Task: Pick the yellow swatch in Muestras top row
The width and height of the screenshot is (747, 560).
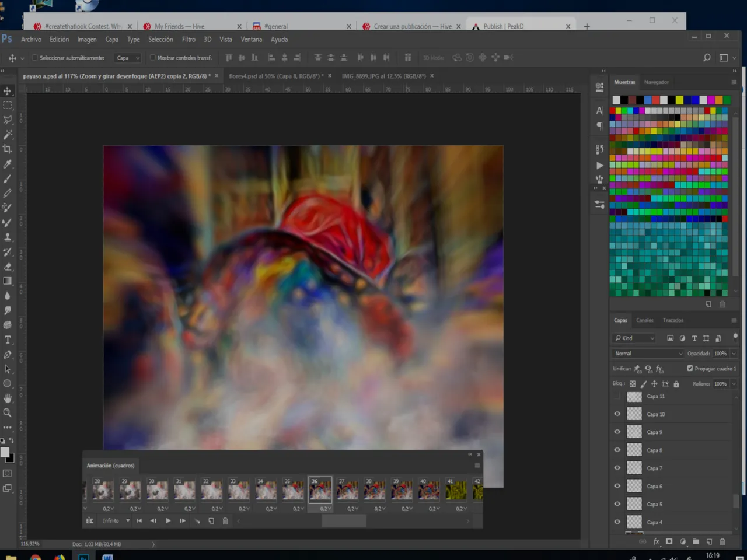Action: [x=679, y=100]
